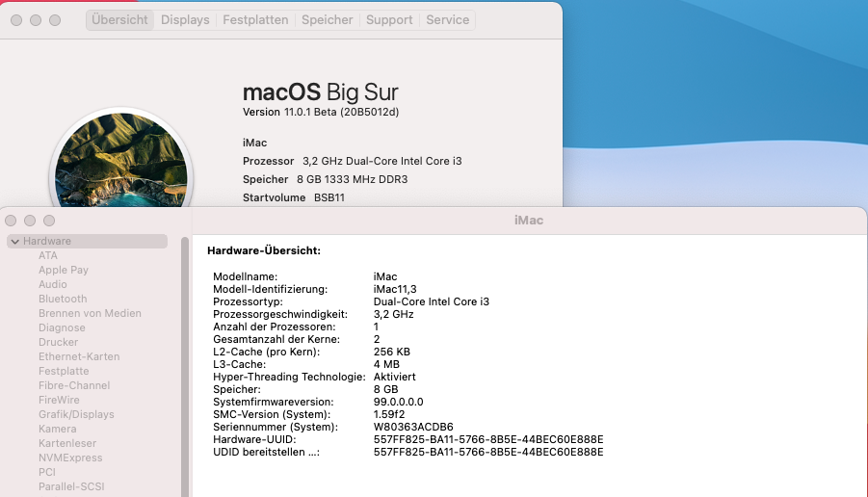
Task: Open the Service tab
Action: [447, 20]
